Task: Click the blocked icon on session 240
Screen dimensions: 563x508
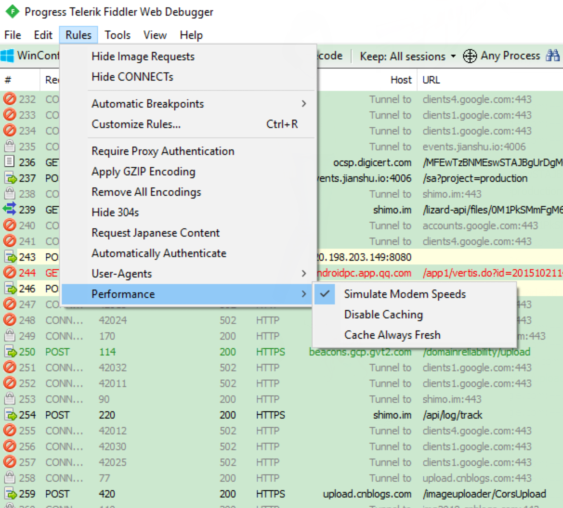Action: coord(10,225)
